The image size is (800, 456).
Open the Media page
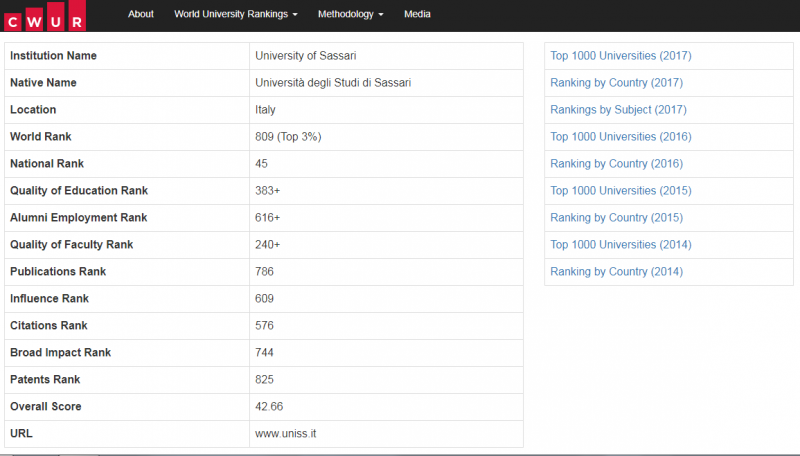[x=418, y=14]
